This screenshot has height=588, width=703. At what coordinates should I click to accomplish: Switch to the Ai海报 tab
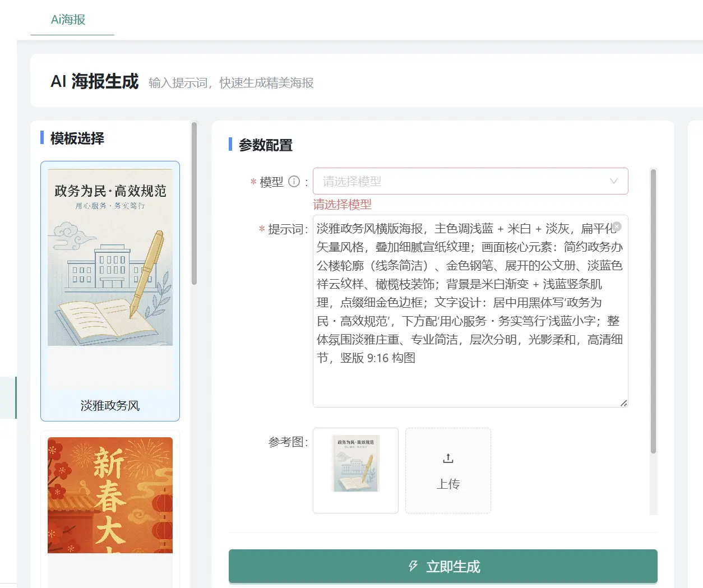coord(68,20)
